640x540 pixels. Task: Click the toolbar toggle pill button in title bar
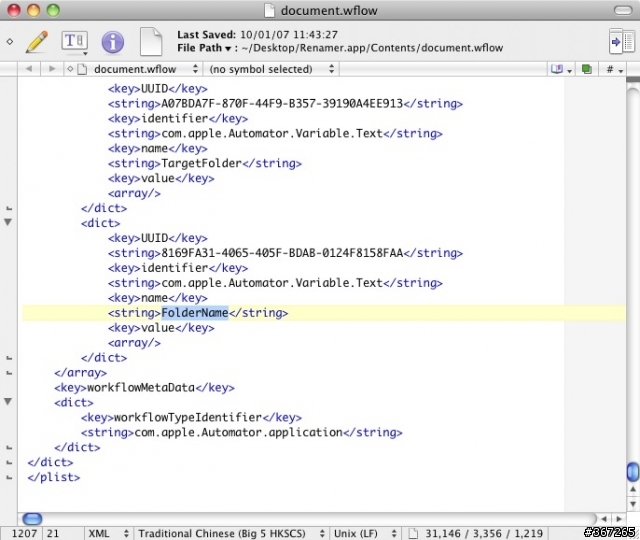pyautogui.click(x=623, y=10)
